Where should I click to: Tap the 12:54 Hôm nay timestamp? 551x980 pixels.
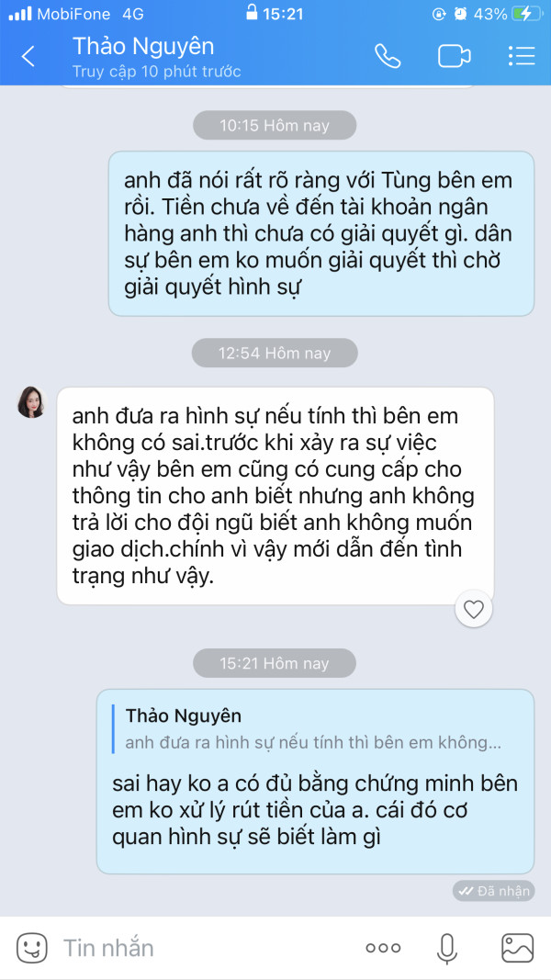click(x=275, y=353)
